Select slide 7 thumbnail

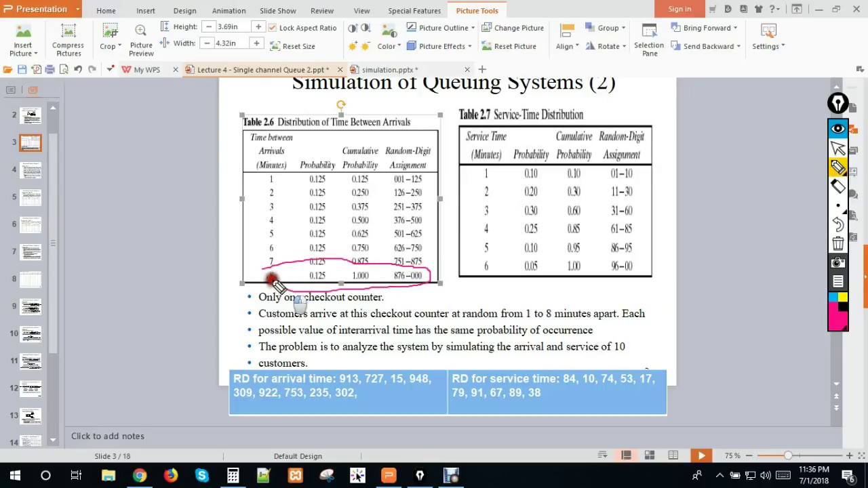point(31,251)
